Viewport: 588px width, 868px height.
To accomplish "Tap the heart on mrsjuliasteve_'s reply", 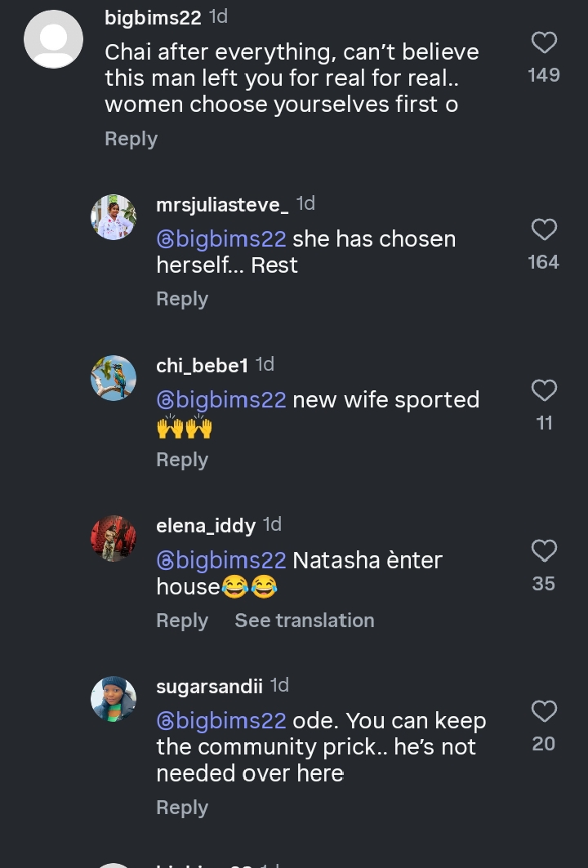I will pyautogui.click(x=544, y=229).
